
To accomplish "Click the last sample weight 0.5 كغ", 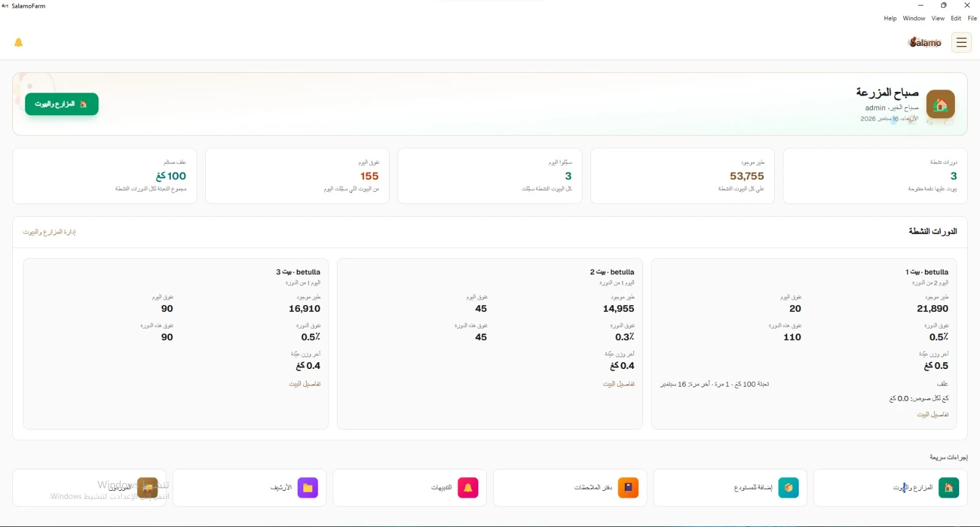I will (x=936, y=366).
